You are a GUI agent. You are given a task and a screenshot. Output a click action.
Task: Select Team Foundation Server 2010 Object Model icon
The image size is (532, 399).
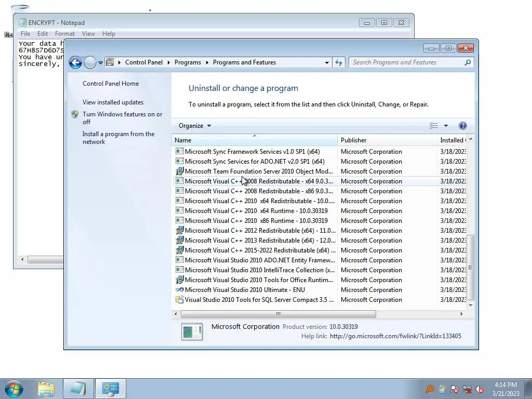click(179, 171)
